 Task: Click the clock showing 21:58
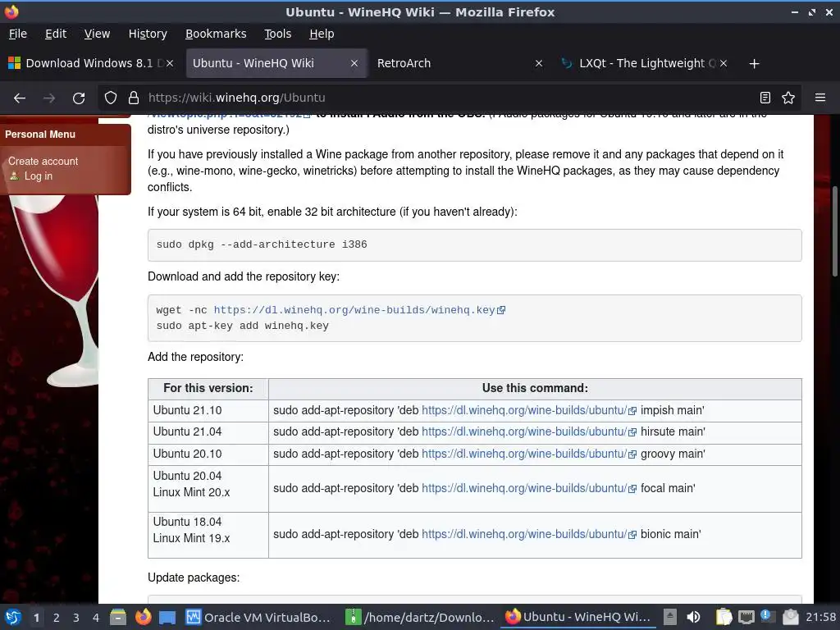coord(820,617)
